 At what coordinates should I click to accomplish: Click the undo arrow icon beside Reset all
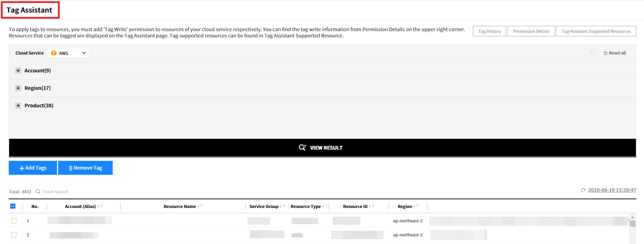[x=592, y=53]
